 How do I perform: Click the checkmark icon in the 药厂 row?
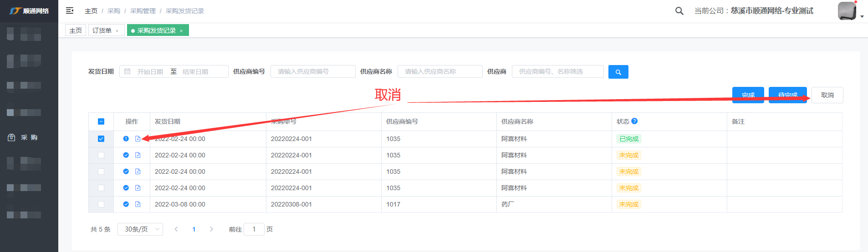tap(126, 204)
